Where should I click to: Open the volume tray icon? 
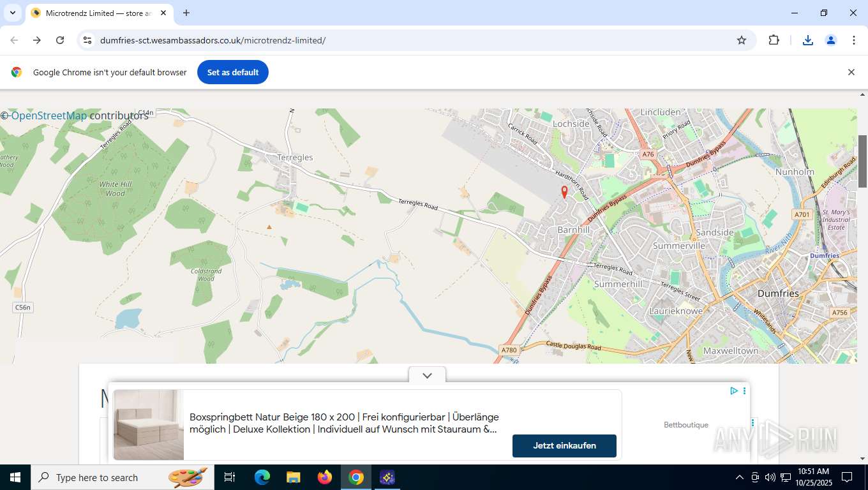tap(770, 477)
